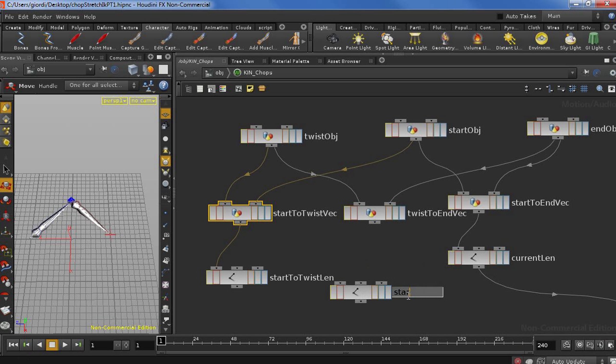Open the File menu
Viewport: 616px width, 364px height.
(9, 17)
